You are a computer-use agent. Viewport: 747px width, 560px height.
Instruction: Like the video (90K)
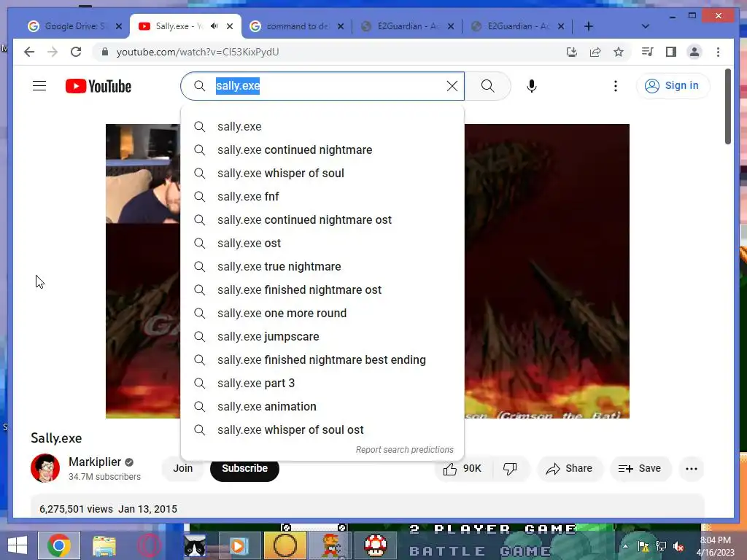tap(462, 469)
